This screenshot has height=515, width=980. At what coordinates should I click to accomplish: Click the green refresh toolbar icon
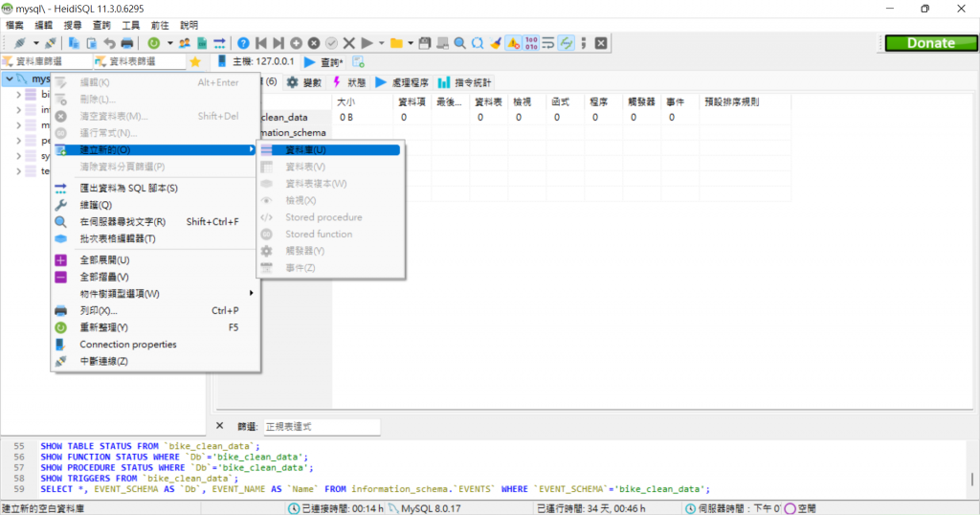tap(154, 43)
